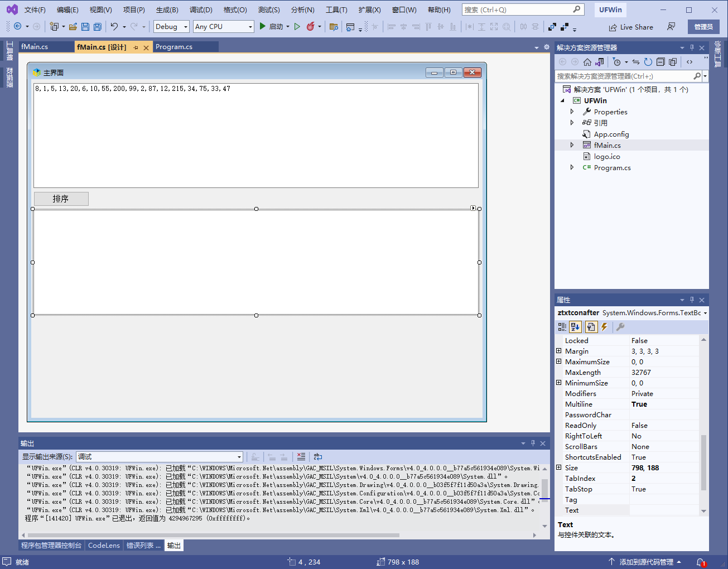
Task: Click the Home icon in Solution Explorer
Action: [587, 62]
